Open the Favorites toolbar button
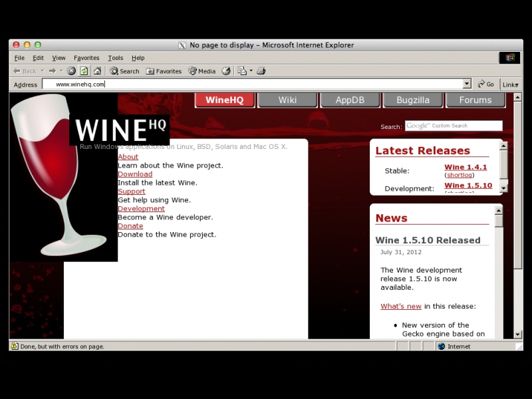The image size is (532, 399). click(164, 71)
